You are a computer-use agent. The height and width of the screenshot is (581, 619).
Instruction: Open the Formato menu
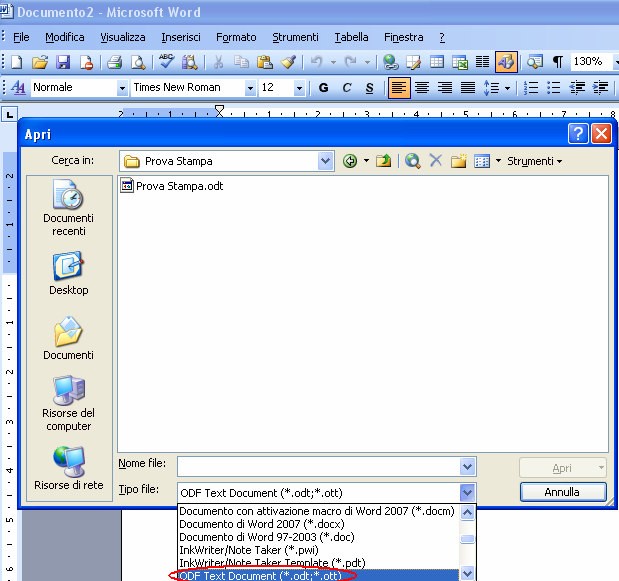236,37
